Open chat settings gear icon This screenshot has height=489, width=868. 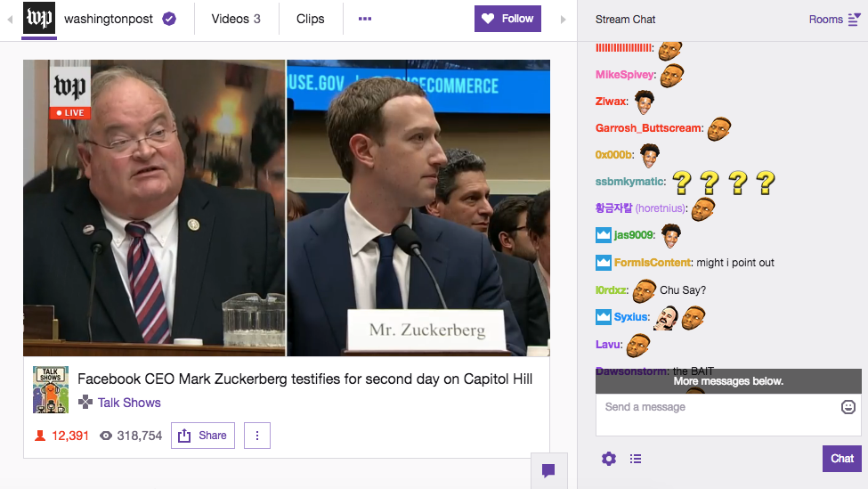[609, 459]
